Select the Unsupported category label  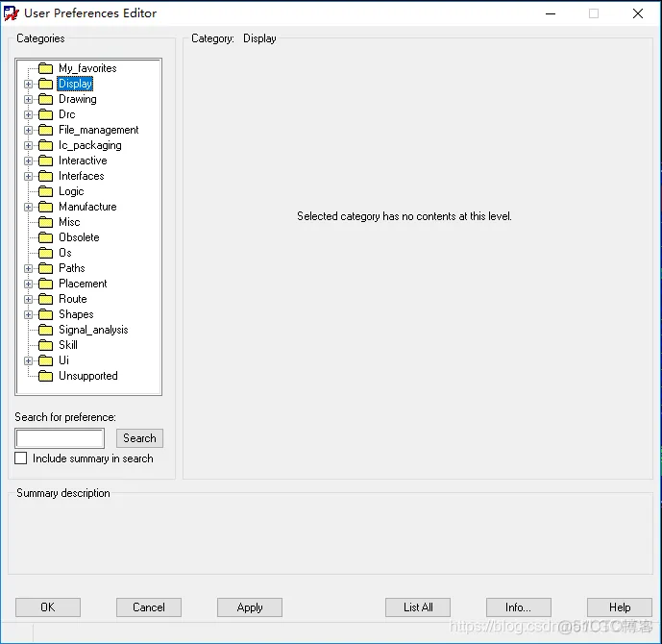coord(87,376)
